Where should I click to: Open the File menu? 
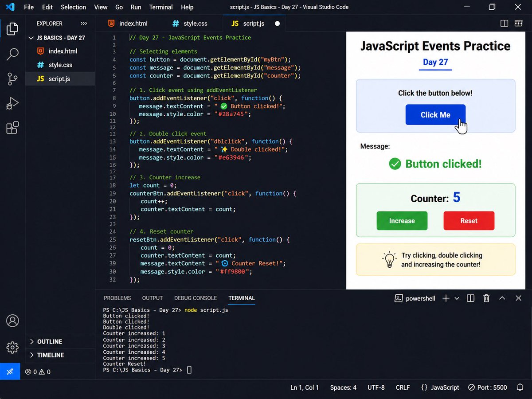(x=29, y=7)
